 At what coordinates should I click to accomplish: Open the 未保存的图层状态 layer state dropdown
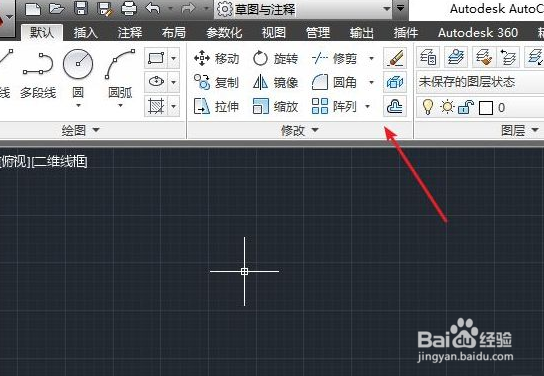[x=480, y=82]
